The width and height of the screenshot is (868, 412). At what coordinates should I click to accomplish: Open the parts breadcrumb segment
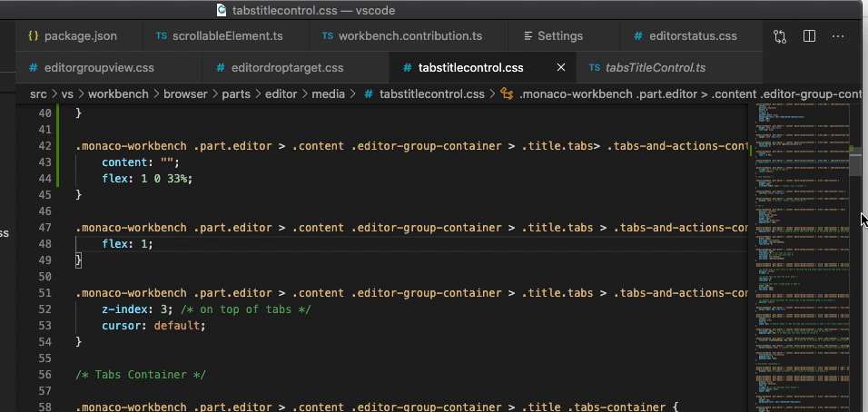pyautogui.click(x=236, y=94)
